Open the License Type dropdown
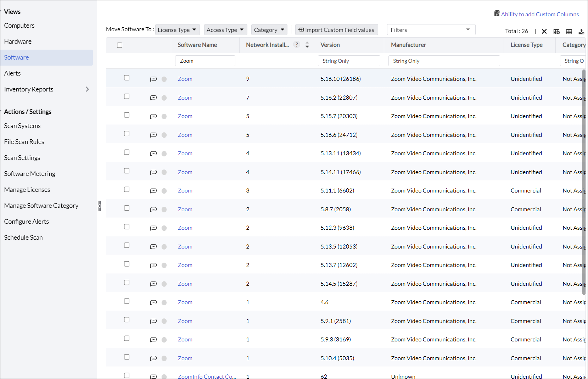This screenshot has width=588, height=379. 178,30
